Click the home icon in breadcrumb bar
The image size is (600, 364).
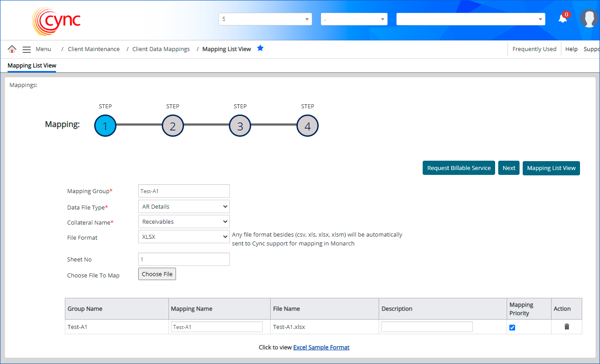[12, 49]
